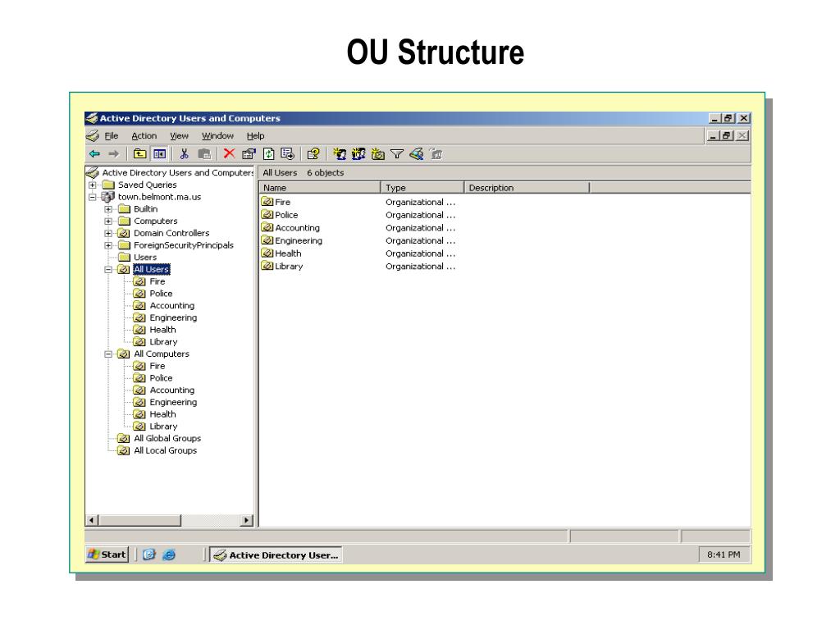Image resolution: width=840 pixels, height=630 pixels.
Task: Click the green Refresh icon
Action: [x=268, y=154]
